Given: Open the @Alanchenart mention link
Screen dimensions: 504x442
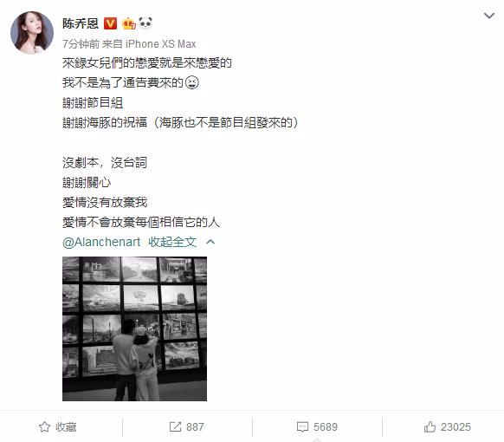Looking at the screenshot, I should [x=101, y=242].
